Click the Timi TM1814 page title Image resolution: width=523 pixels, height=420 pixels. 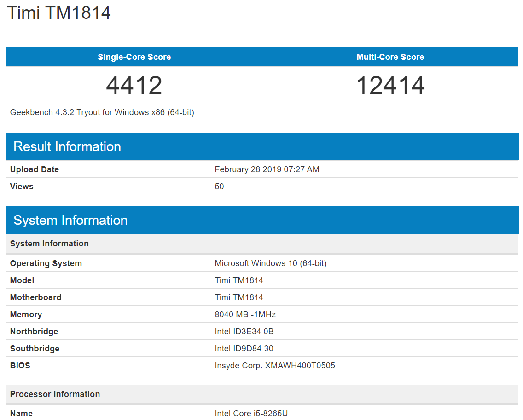(59, 13)
